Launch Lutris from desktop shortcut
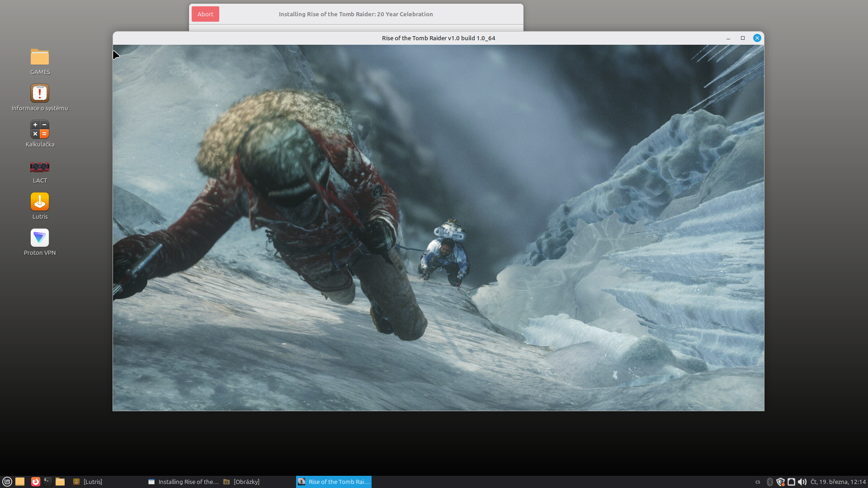The width and height of the screenshot is (868, 488). pos(40,202)
